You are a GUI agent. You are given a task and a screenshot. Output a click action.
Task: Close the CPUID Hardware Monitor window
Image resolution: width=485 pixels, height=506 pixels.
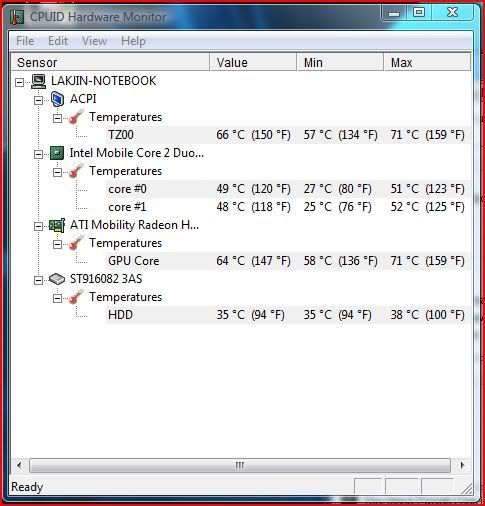pos(453,13)
